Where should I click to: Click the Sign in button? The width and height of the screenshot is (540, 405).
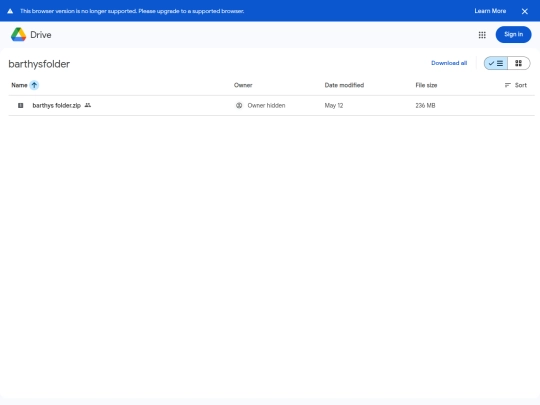coord(513,34)
